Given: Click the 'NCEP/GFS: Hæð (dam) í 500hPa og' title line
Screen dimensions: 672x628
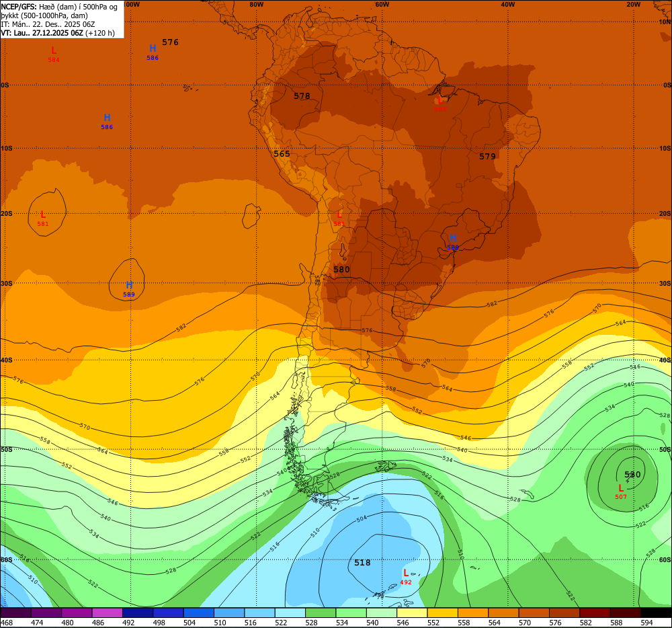Looking at the screenshot, I should (x=59, y=7).
